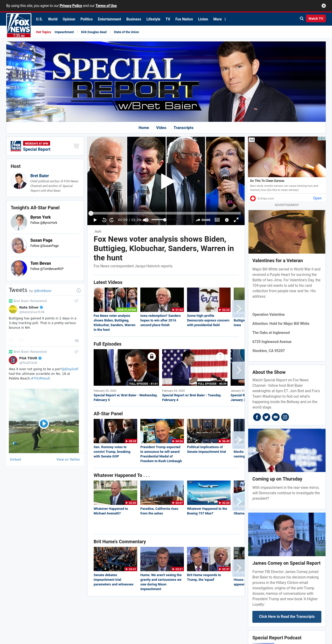Open the Politics menu item
The width and height of the screenshot is (332, 644).
click(86, 19)
